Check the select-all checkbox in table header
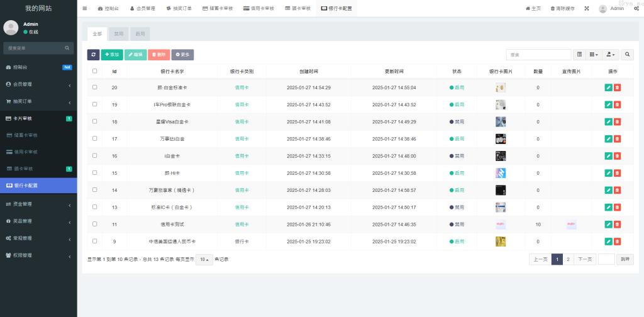 [94, 71]
